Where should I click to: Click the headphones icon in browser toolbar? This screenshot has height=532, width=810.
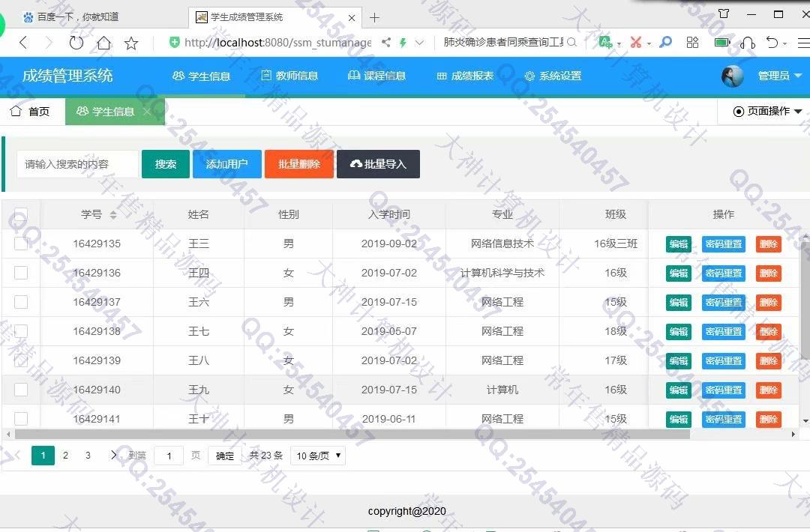click(x=748, y=42)
